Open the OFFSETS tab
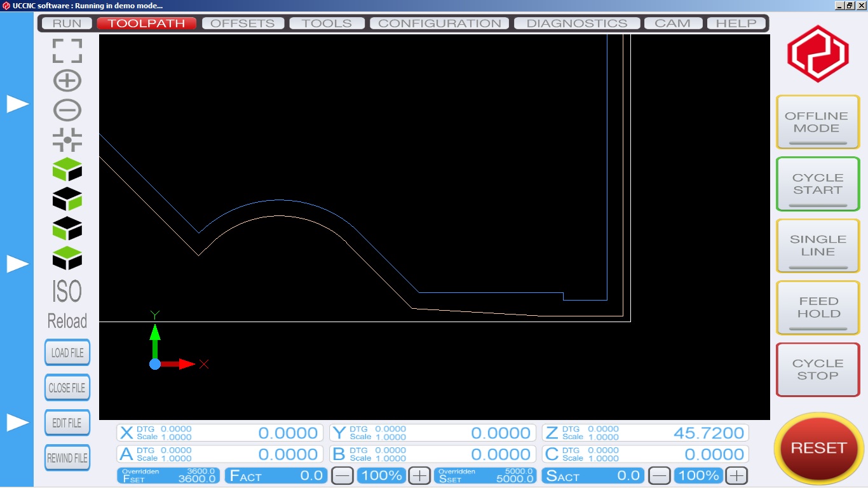Screen dimensions: 868x488 243,24
